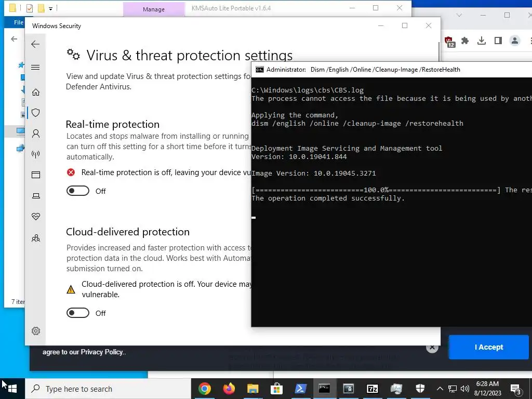Viewport: 532px width, 399px height.
Task: Click the properties checkmark icon in File Explorer title bar
Action: click(30, 8)
